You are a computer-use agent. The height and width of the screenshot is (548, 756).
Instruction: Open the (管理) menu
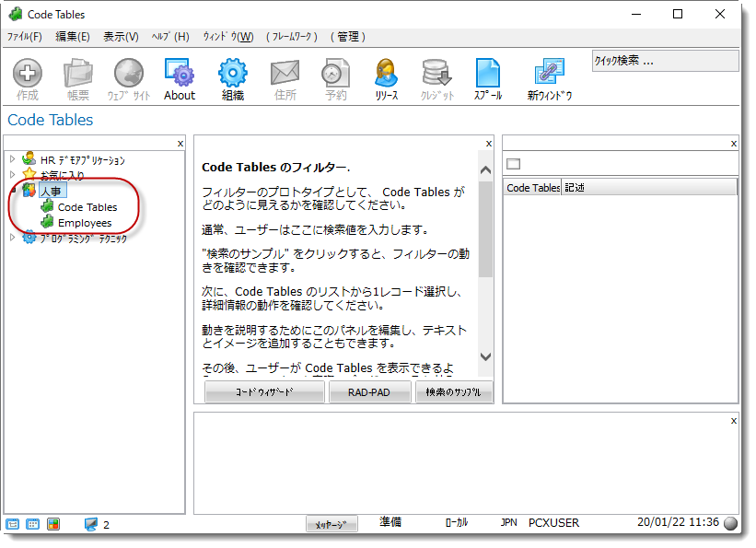(x=348, y=37)
